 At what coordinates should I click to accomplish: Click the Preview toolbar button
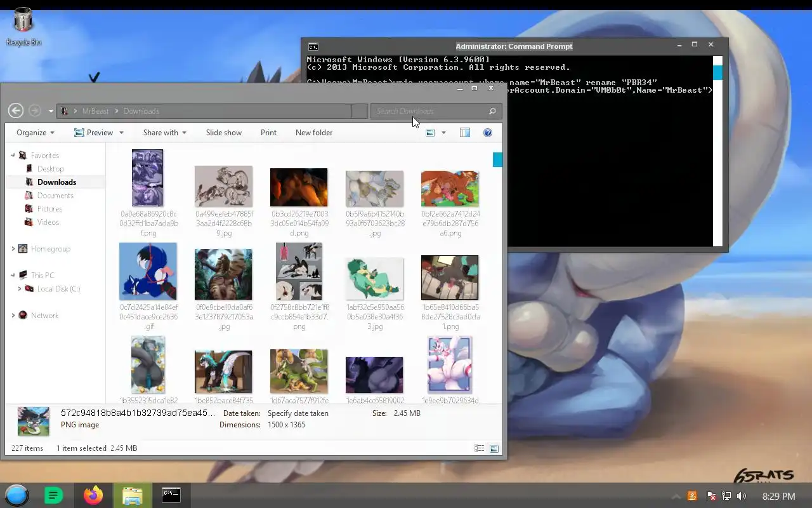coord(93,133)
